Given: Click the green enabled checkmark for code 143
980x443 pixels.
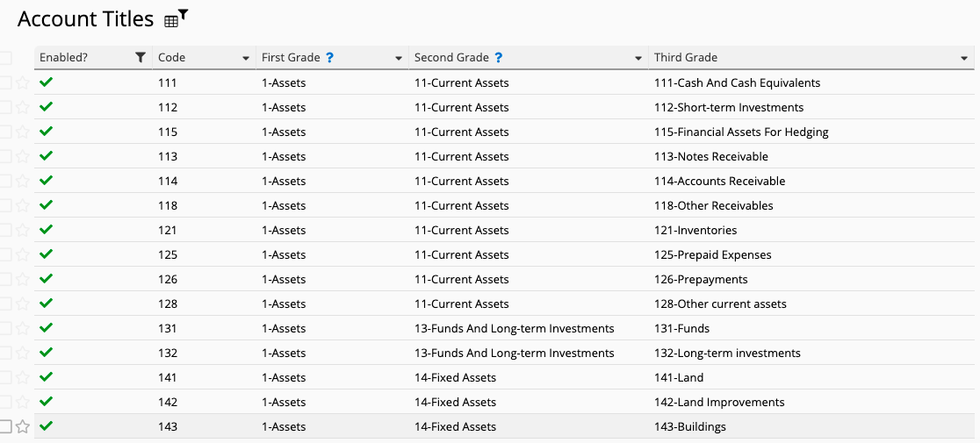Looking at the screenshot, I should coord(46,426).
